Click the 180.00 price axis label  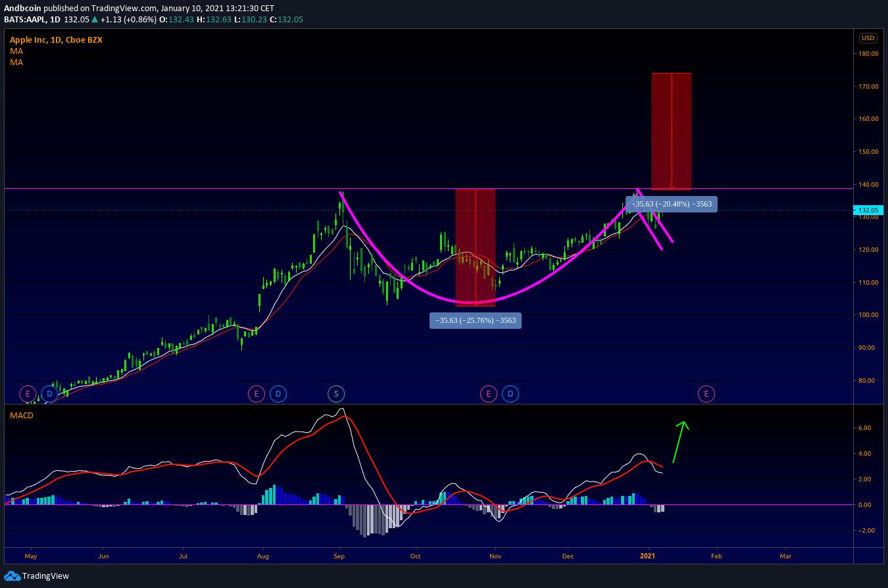click(x=869, y=54)
